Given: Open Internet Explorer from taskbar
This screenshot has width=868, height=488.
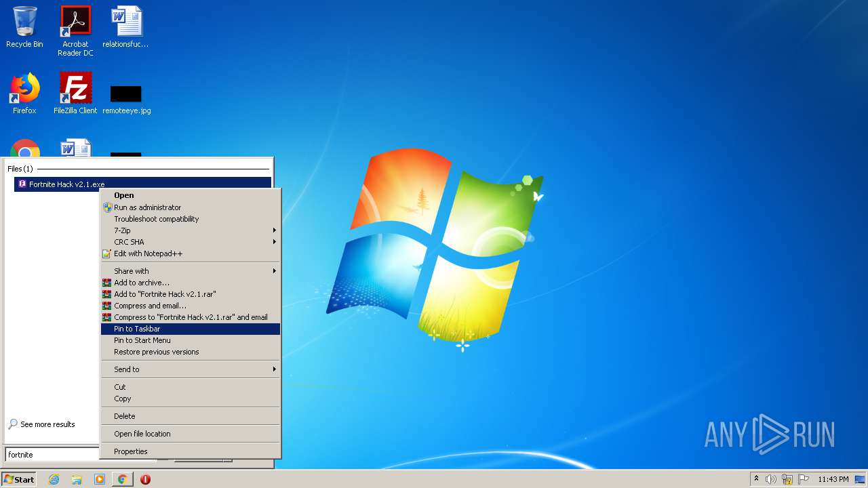Looking at the screenshot, I should pyautogui.click(x=54, y=479).
